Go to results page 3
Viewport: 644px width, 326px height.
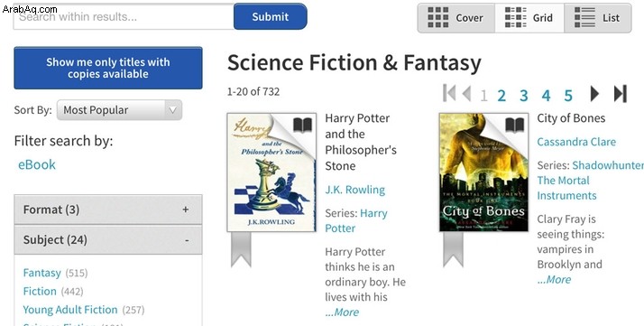tap(524, 96)
